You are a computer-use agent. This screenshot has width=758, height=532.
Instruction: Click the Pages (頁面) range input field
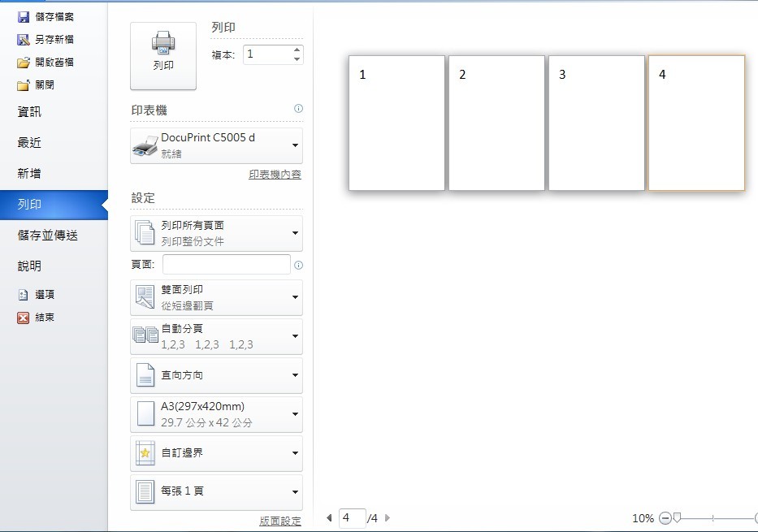click(226, 265)
